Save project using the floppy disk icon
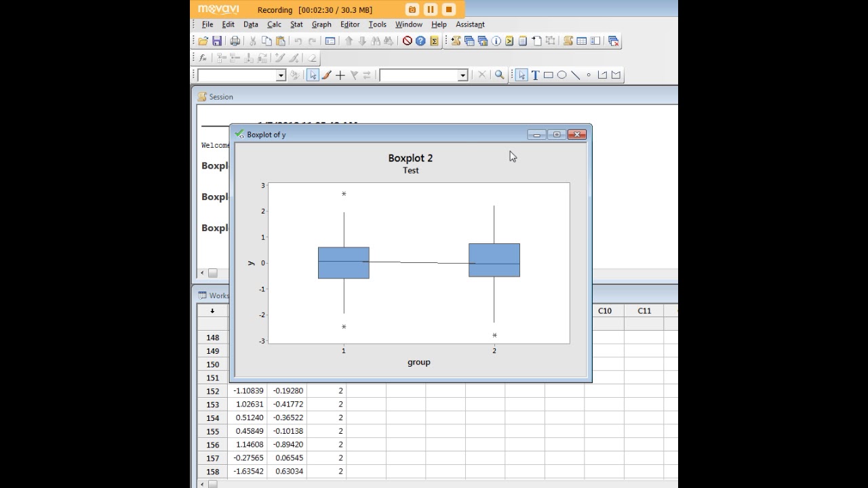Screen dimensions: 868x488 coord(216,41)
